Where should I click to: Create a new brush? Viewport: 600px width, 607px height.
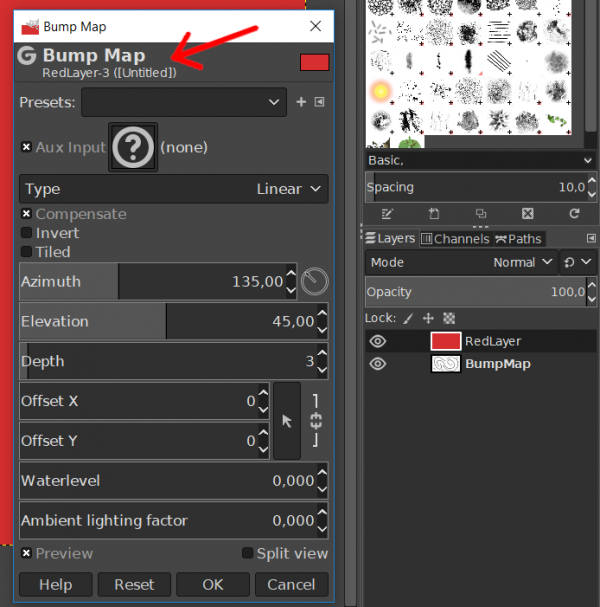[x=434, y=214]
